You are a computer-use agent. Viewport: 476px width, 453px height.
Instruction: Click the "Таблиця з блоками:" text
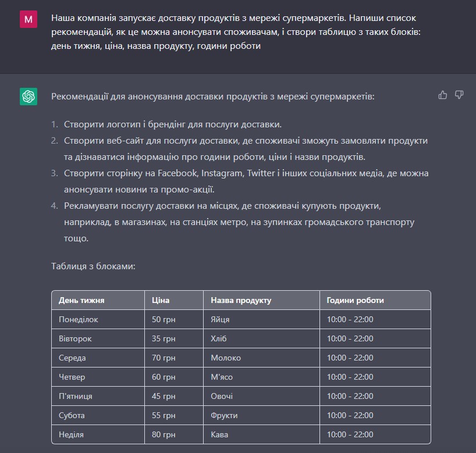[94, 266]
